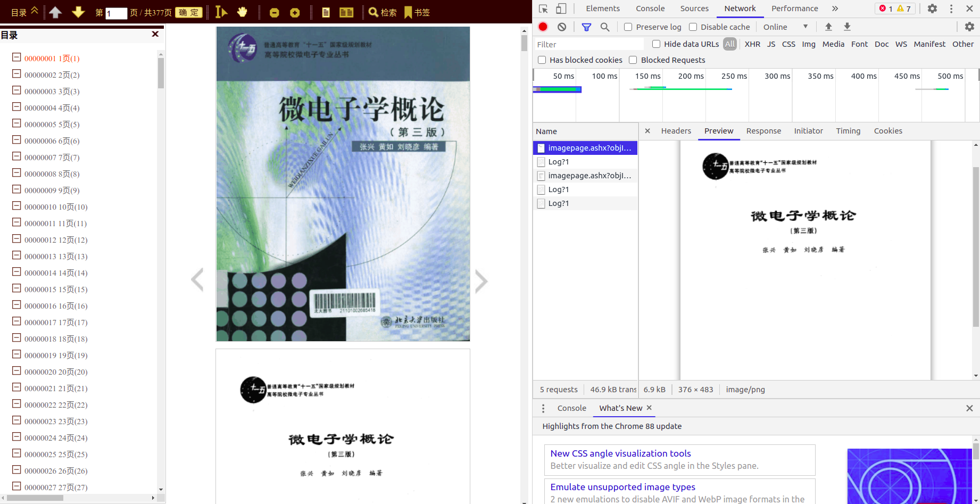Go to previous page with up arrow
This screenshot has height=504, width=980.
click(x=55, y=12)
